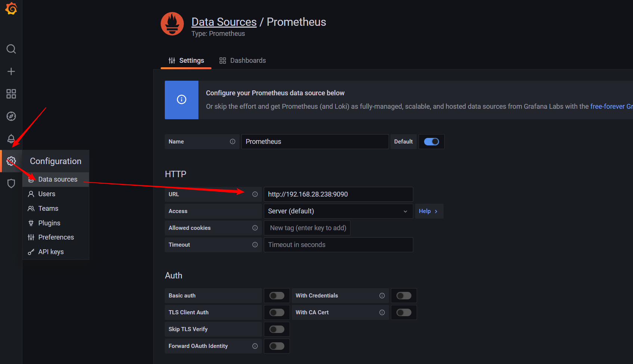This screenshot has width=633, height=364.
Task: Click the free-forever Grafana Cloud link
Action: coord(611,107)
